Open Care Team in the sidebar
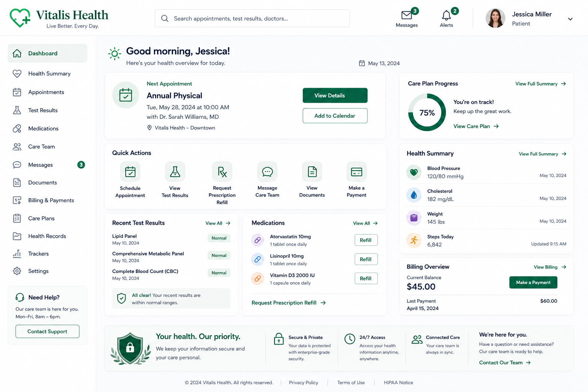This screenshot has width=588, height=392. [x=47, y=147]
